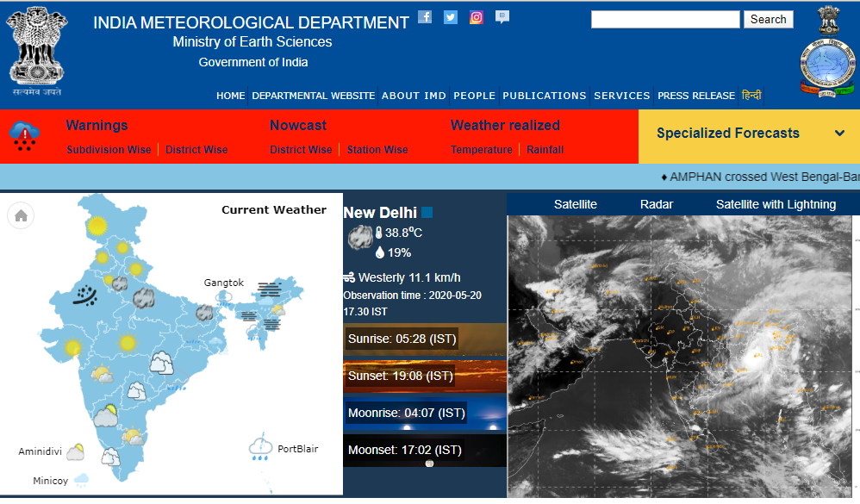Image resolution: width=860 pixels, height=504 pixels.
Task: Click the India Meteorological Department title
Action: pyautogui.click(x=252, y=22)
